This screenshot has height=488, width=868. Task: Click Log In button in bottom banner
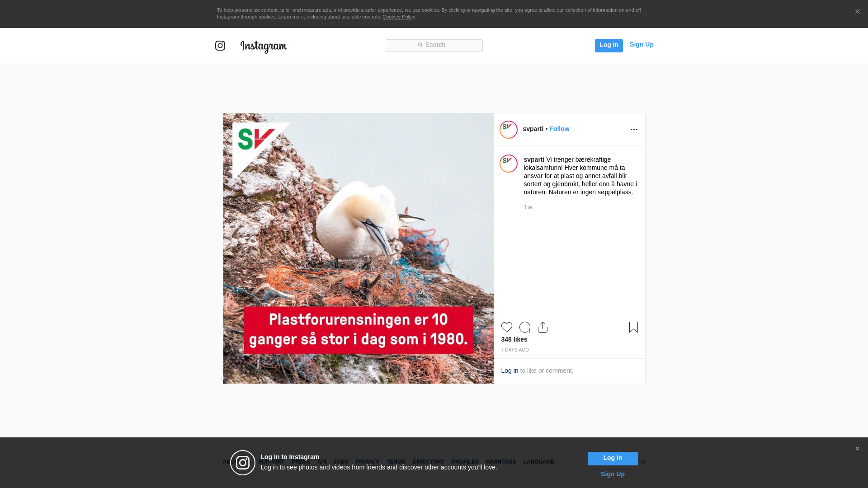[x=613, y=459]
